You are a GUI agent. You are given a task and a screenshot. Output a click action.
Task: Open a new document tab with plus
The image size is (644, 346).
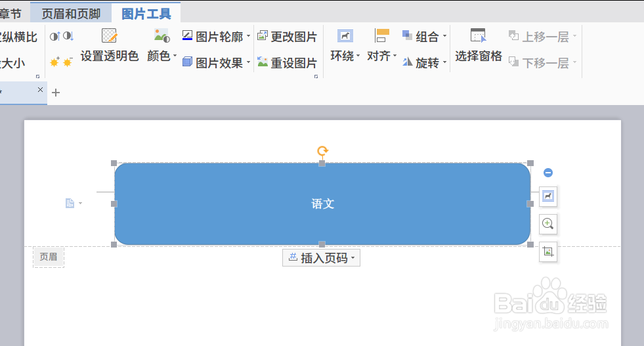56,93
